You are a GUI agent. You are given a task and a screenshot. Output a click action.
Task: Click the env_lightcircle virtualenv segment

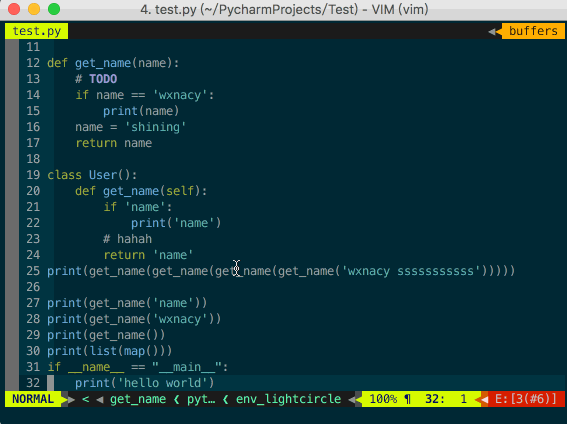(288, 399)
